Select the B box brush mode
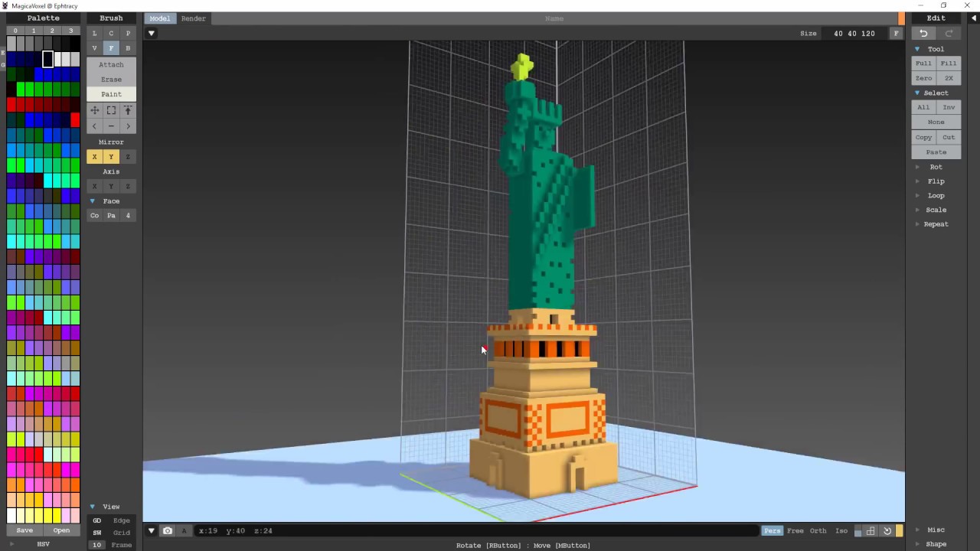The image size is (980, 551). 128,47
